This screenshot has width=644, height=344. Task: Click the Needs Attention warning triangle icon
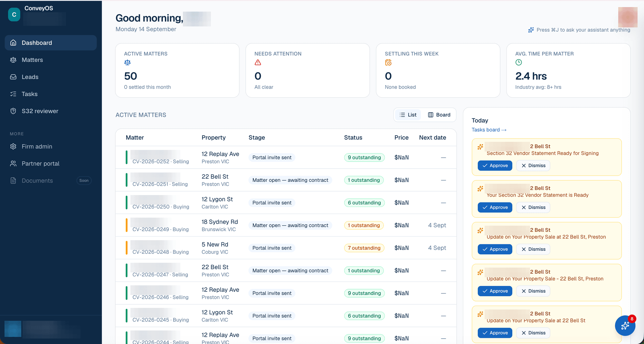click(x=258, y=63)
